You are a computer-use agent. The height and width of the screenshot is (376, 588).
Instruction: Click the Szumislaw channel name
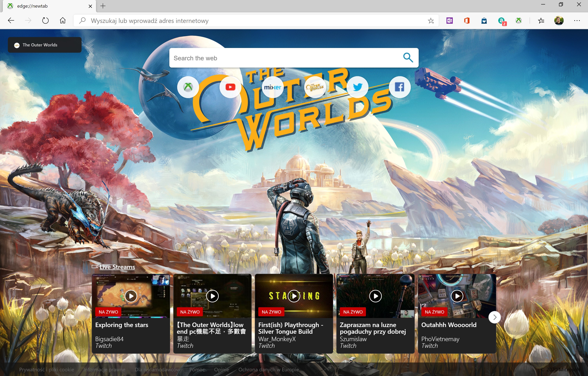[353, 339]
